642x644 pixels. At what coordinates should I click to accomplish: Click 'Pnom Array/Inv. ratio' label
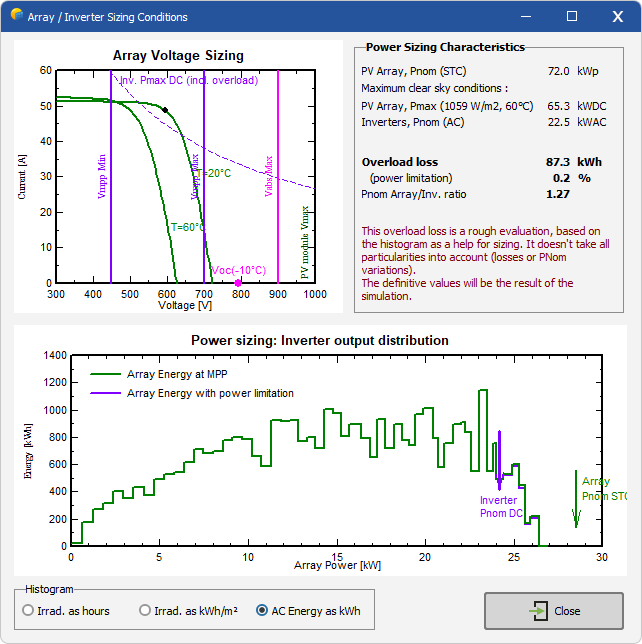tap(414, 194)
